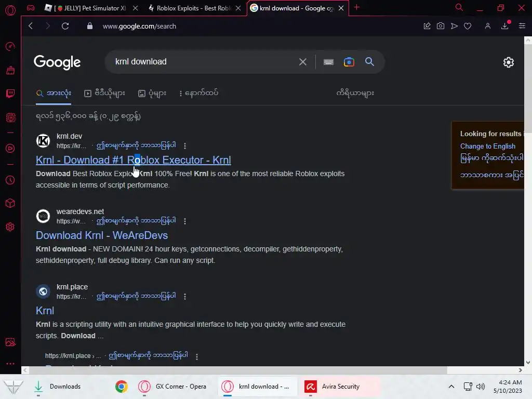Click the edit page icon in address bar
The image size is (532, 399).
point(427,26)
